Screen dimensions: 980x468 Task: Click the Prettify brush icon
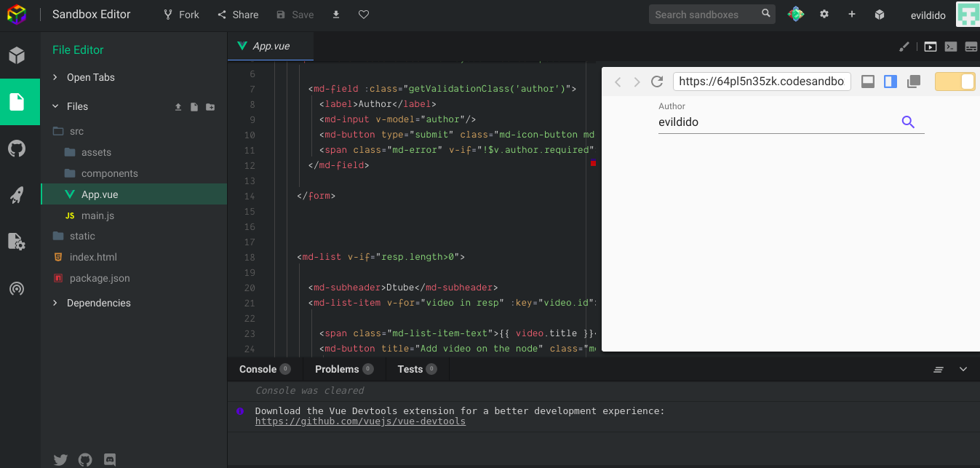(x=904, y=47)
